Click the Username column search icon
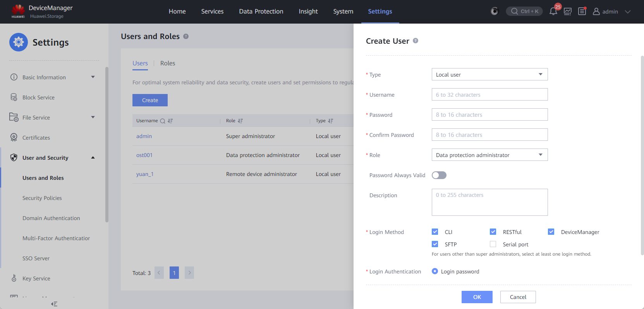 tap(163, 121)
